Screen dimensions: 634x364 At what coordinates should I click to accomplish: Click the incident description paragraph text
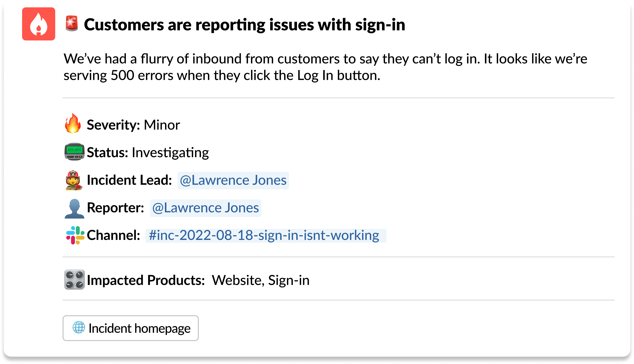click(325, 67)
